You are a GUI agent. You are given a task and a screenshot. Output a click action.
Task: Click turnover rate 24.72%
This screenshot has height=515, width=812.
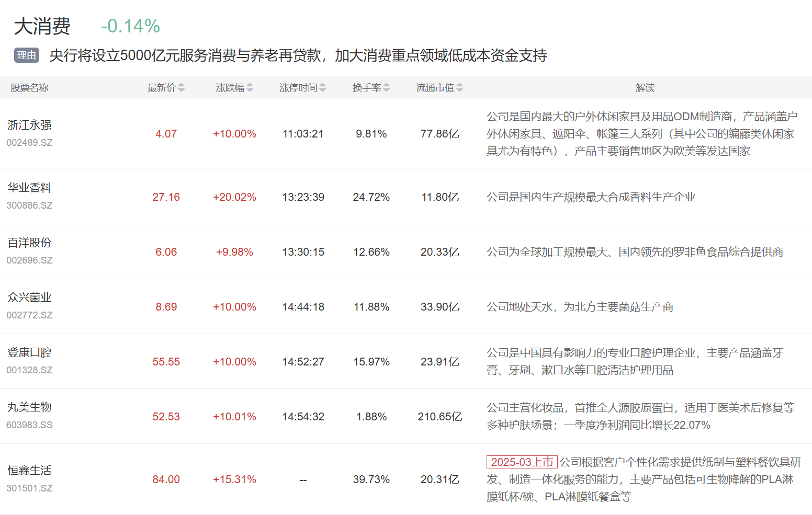coord(371,197)
